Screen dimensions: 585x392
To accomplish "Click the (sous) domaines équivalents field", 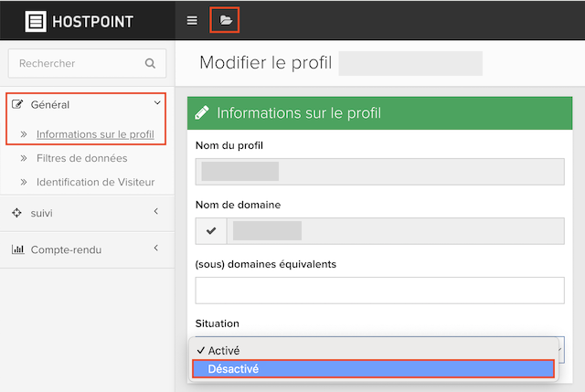I will click(380, 291).
